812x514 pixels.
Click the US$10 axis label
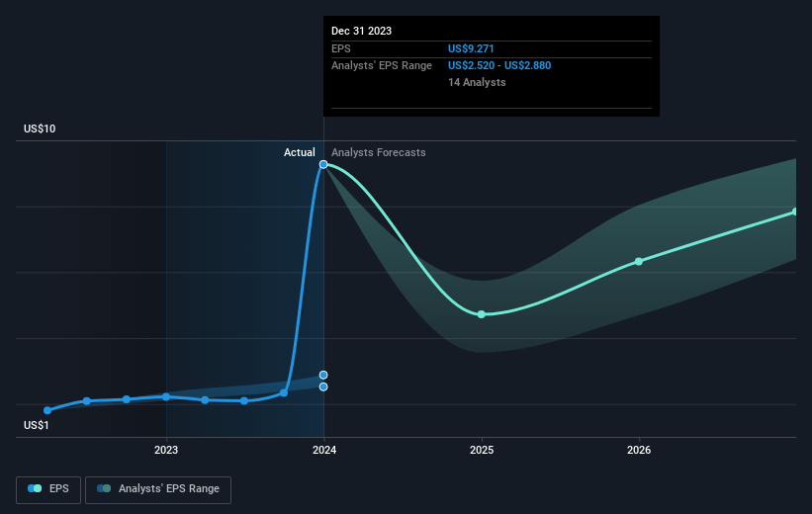(40, 128)
